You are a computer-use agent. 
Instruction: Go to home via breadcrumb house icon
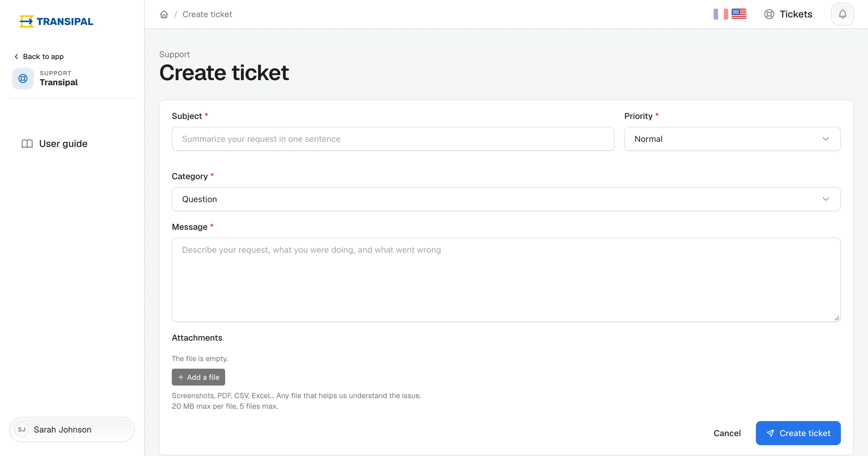tap(164, 14)
